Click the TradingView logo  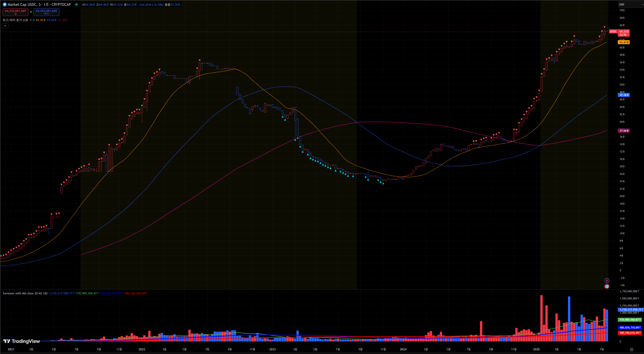(x=21, y=341)
